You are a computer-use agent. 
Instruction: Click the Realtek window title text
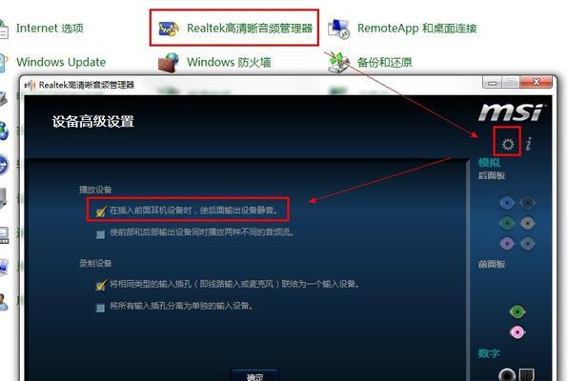click(x=87, y=85)
